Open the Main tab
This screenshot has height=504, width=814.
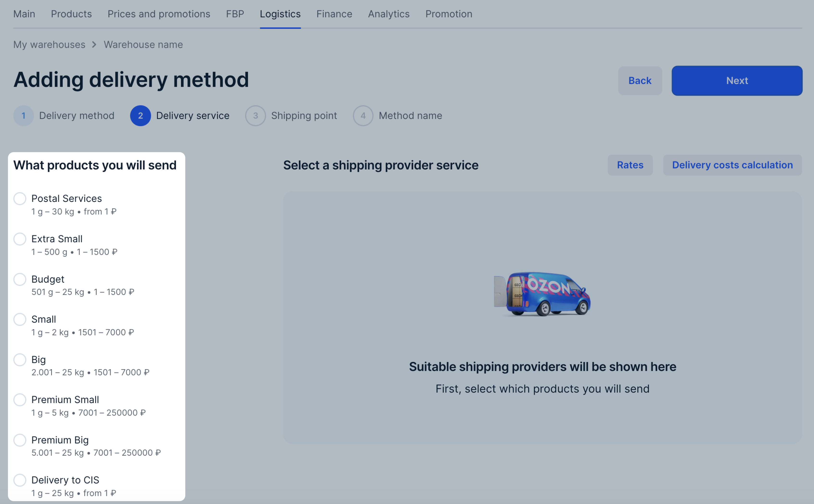coord(24,14)
